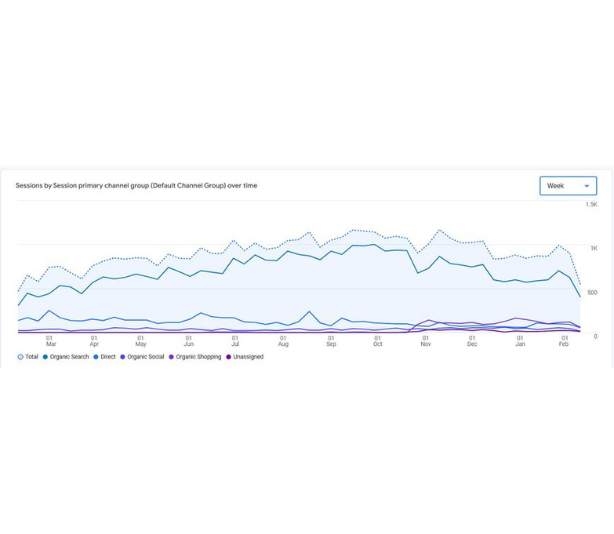
Task: Click the Total legend circle icon
Action: pos(20,357)
